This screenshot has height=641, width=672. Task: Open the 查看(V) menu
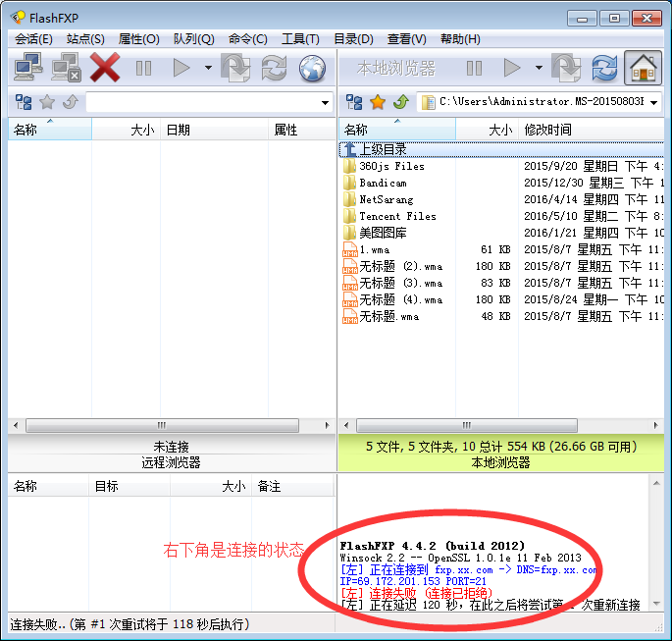click(407, 39)
